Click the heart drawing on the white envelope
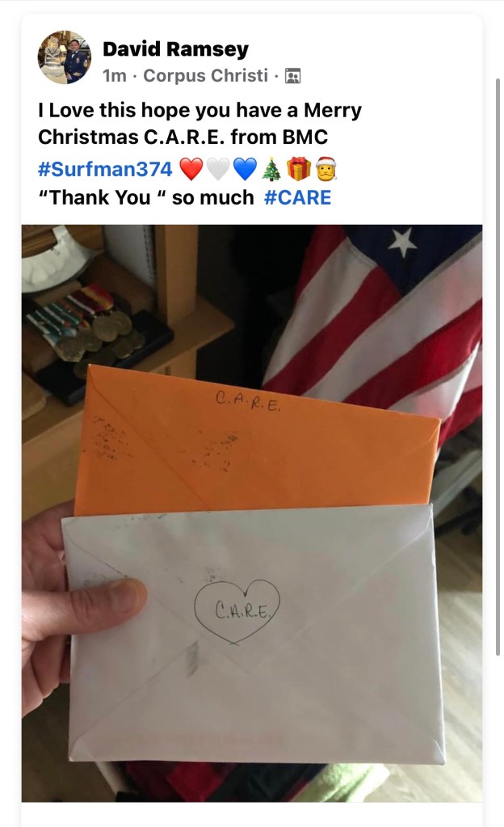 coord(237,612)
